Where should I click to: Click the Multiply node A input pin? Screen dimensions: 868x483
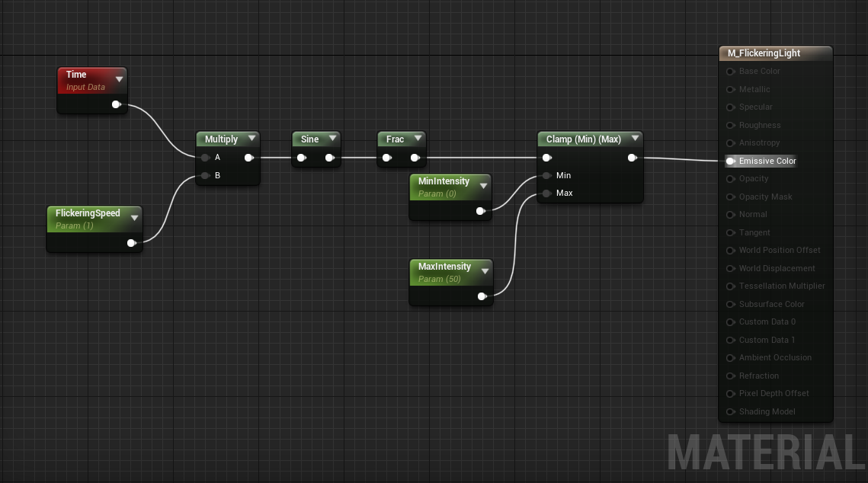pyautogui.click(x=205, y=158)
